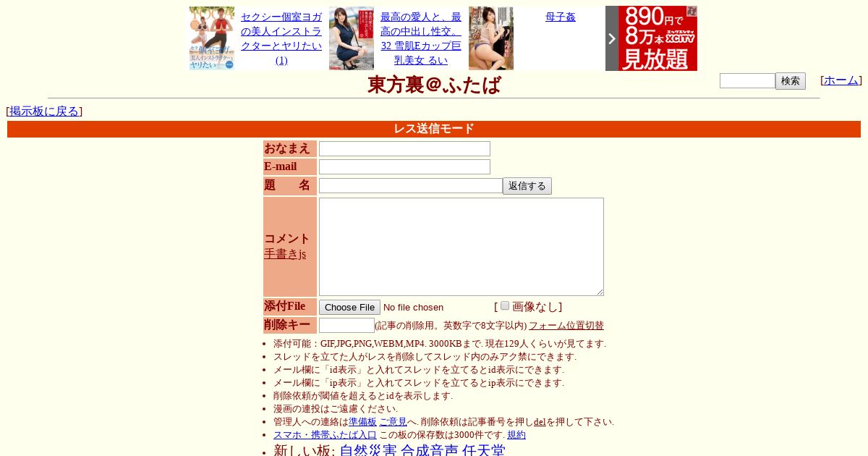This screenshot has height=456, width=868.
Task: Open the 890円 XCITY banner ad
Action: point(658,38)
